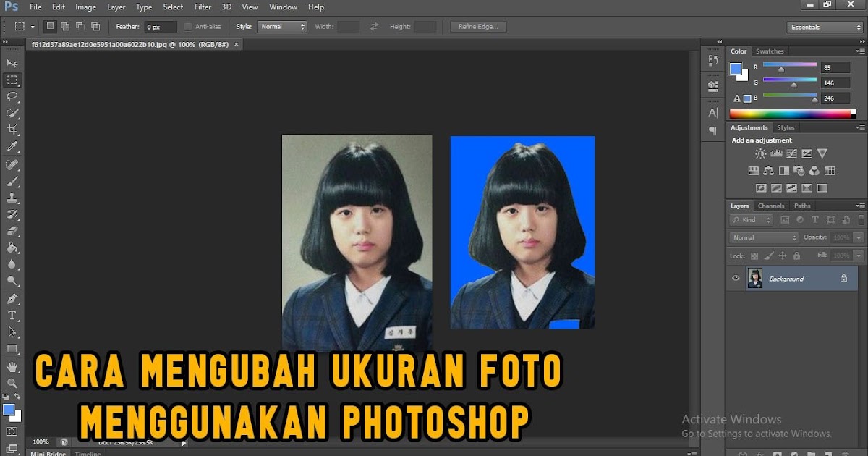Click the Background layer thumbnail

pyautogui.click(x=755, y=278)
